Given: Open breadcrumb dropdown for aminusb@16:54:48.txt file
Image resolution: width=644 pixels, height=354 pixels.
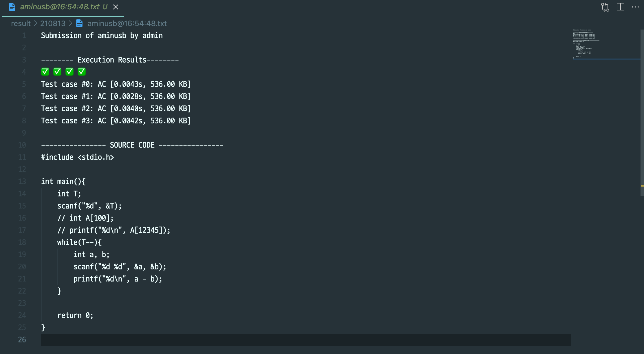Looking at the screenshot, I should coord(127,23).
